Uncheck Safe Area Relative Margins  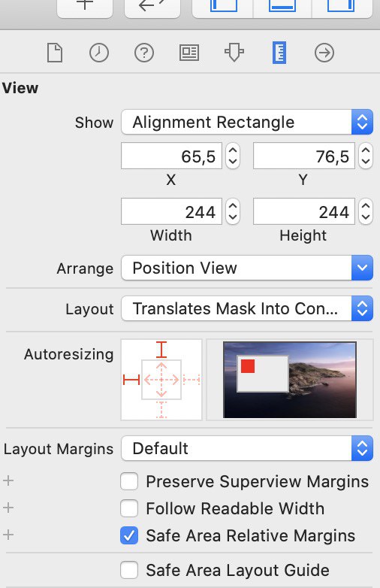click(129, 535)
